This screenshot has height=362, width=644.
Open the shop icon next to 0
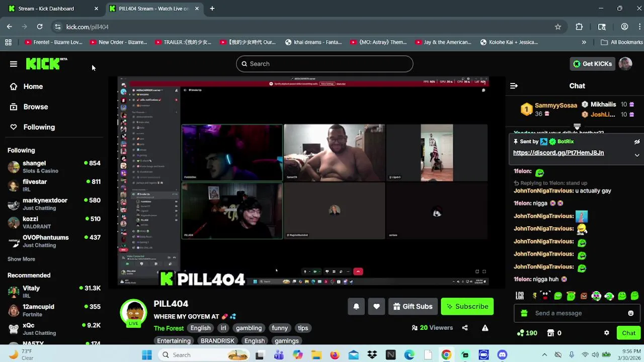pyautogui.click(x=550, y=333)
